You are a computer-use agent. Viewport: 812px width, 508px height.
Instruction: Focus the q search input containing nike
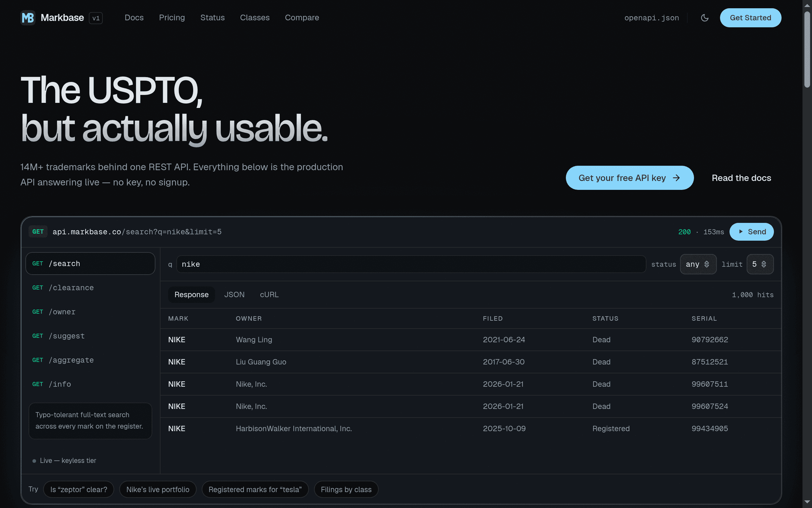coord(411,264)
